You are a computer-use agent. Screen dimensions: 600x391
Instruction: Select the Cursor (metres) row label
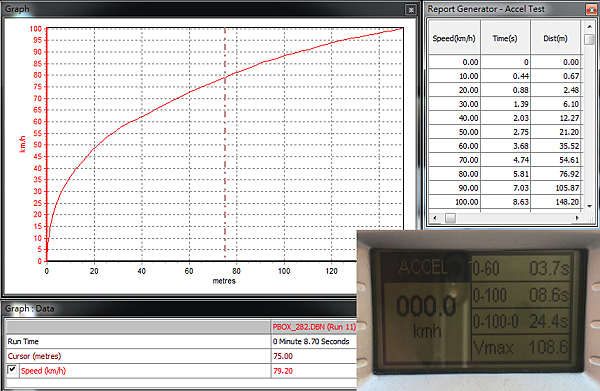tap(34, 356)
